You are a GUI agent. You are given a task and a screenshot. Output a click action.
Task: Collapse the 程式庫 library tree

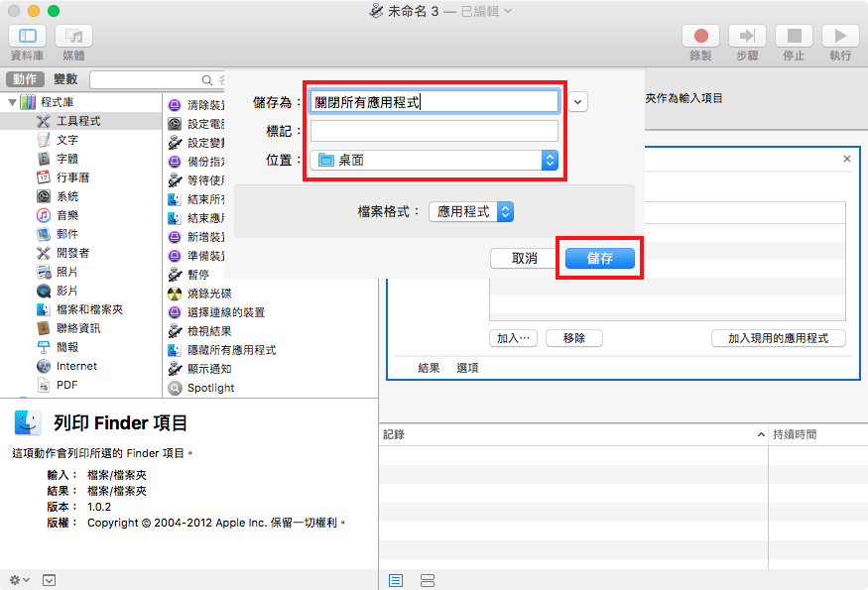click(x=12, y=102)
